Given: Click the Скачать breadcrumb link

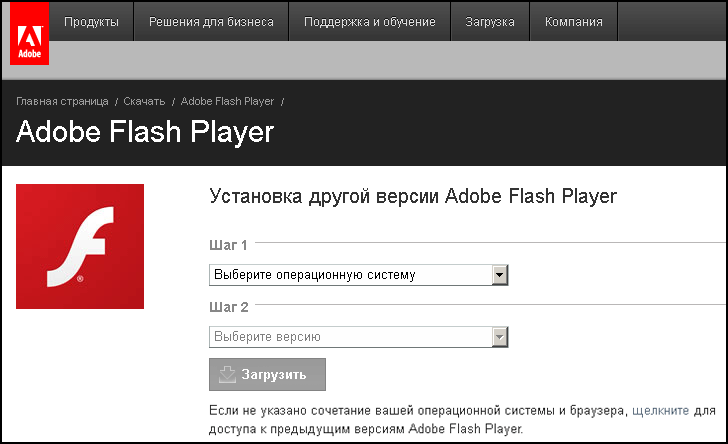Looking at the screenshot, I should 144,102.
